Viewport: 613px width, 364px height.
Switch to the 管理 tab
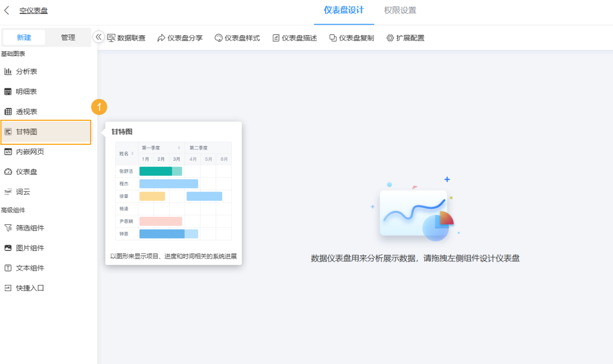(x=69, y=37)
